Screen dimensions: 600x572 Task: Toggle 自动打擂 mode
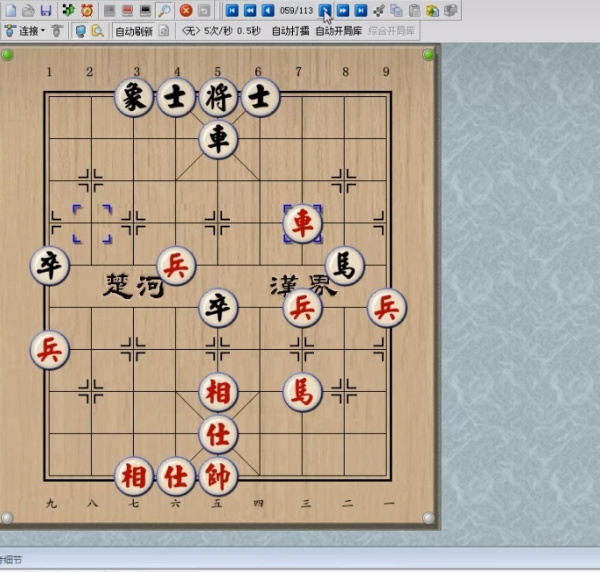click(284, 31)
